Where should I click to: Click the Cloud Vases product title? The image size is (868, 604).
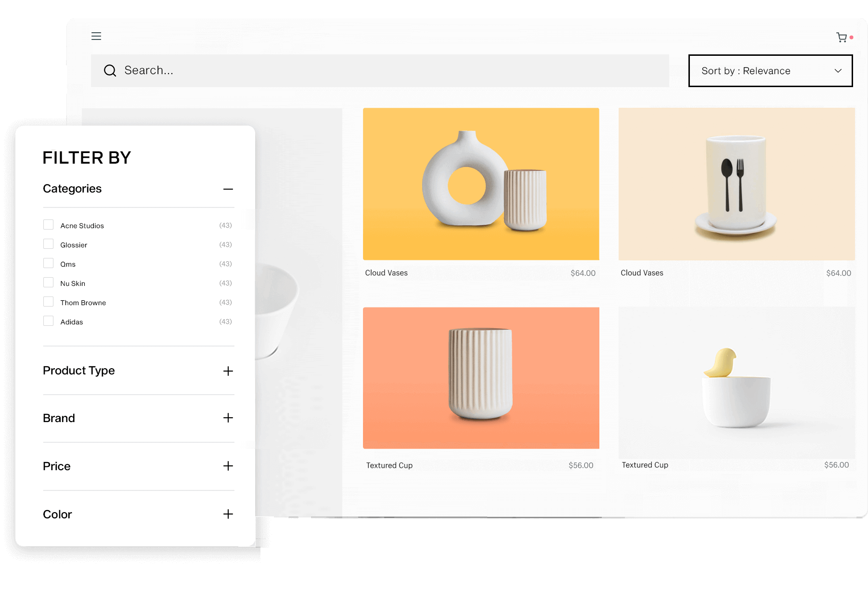point(386,272)
